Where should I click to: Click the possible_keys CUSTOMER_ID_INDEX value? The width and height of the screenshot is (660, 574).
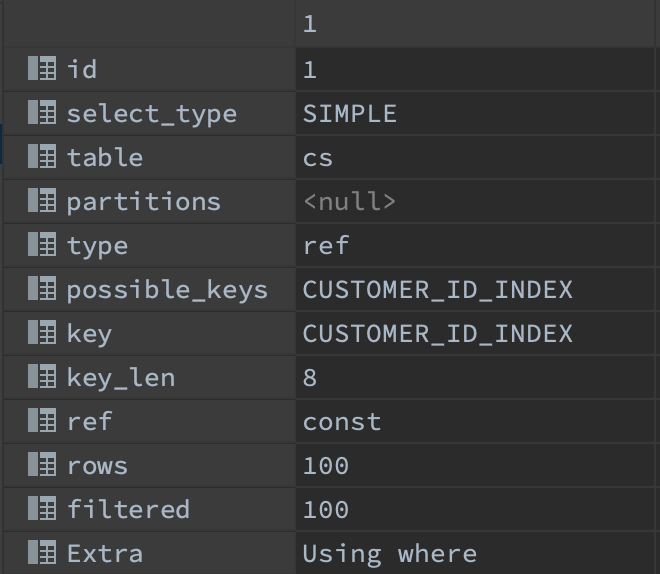click(x=437, y=290)
